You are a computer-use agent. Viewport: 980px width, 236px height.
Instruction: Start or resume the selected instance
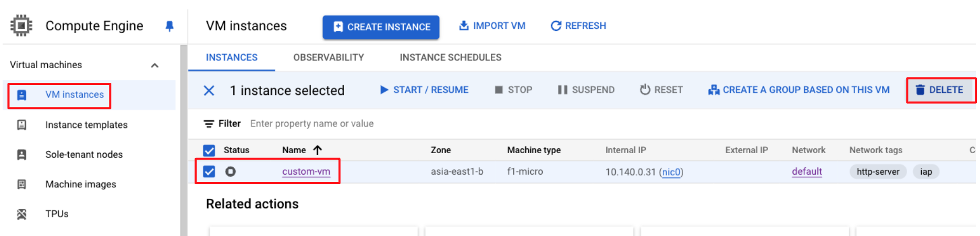[x=424, y=90]
